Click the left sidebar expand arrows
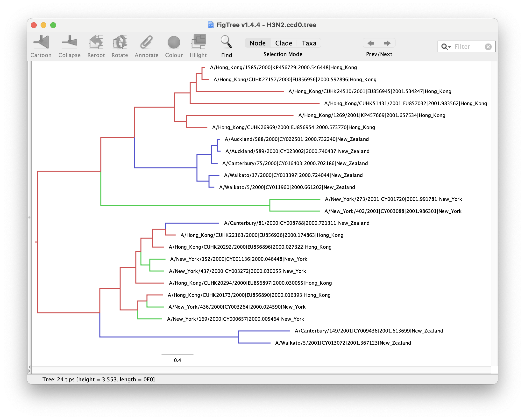Image resolution: width=525 pixels, height=420 pixels. click(29, 369)
